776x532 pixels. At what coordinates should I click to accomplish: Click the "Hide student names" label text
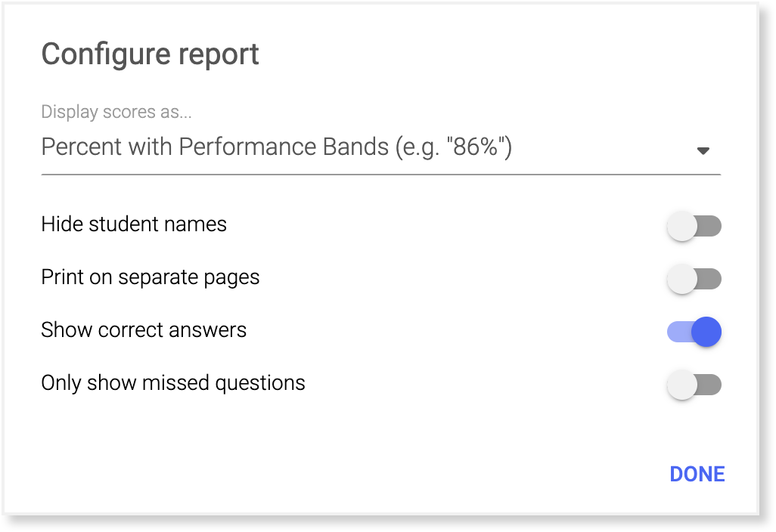tap(134, 224)
